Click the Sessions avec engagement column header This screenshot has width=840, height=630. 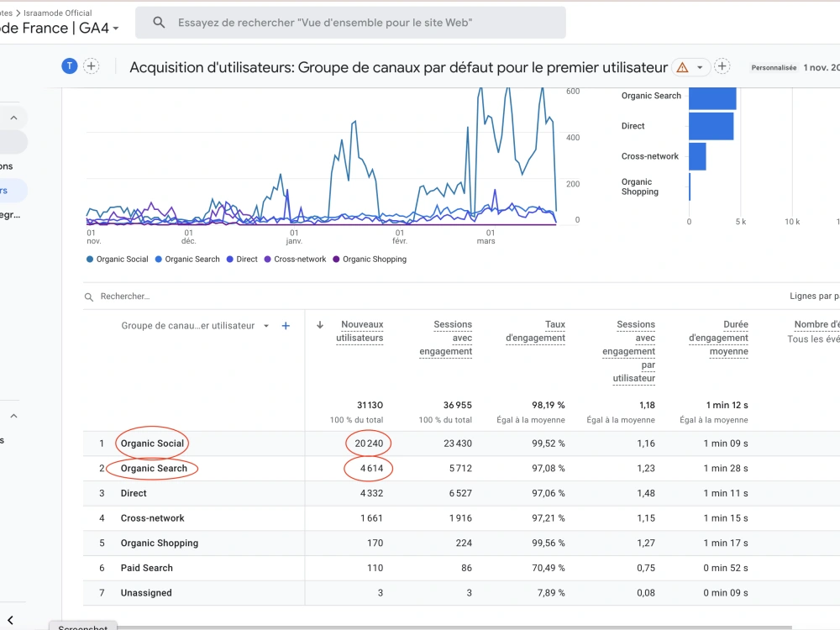(446, 338)
